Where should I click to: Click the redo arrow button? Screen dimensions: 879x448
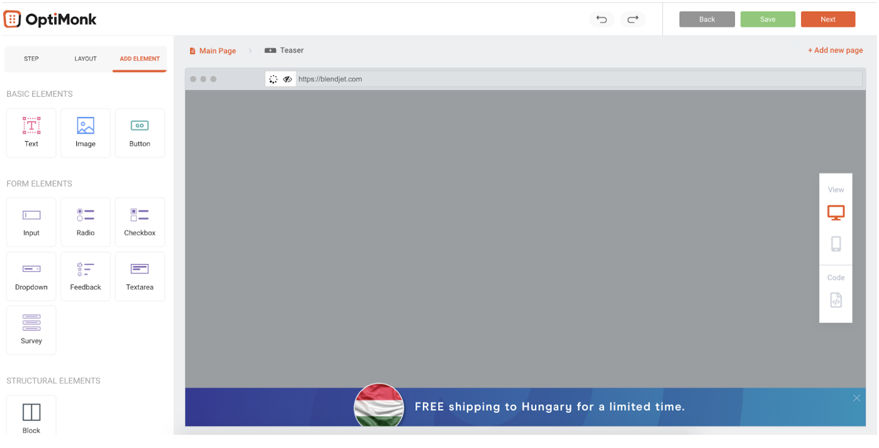click(x=633, y=20)
